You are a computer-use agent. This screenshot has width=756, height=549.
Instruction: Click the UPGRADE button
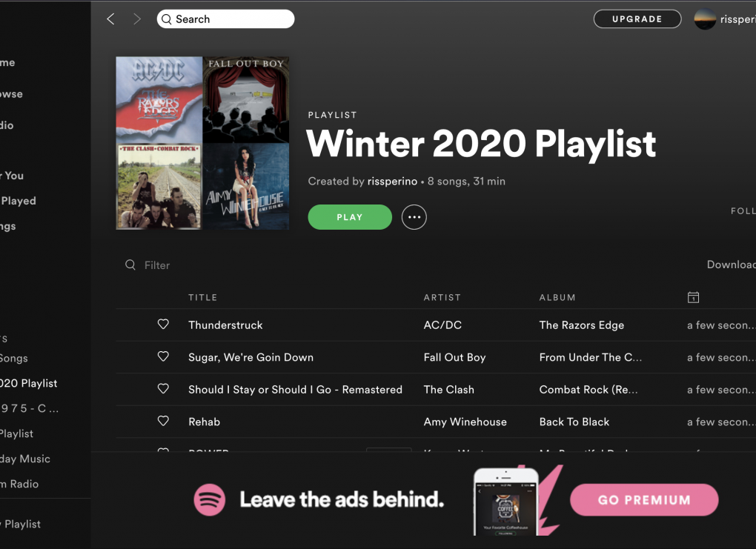tap(637, 19)
